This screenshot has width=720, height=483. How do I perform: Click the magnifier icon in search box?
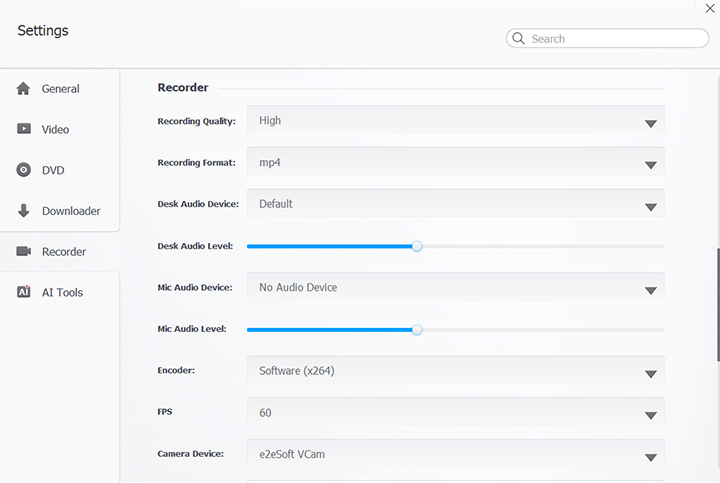[518, 38]
